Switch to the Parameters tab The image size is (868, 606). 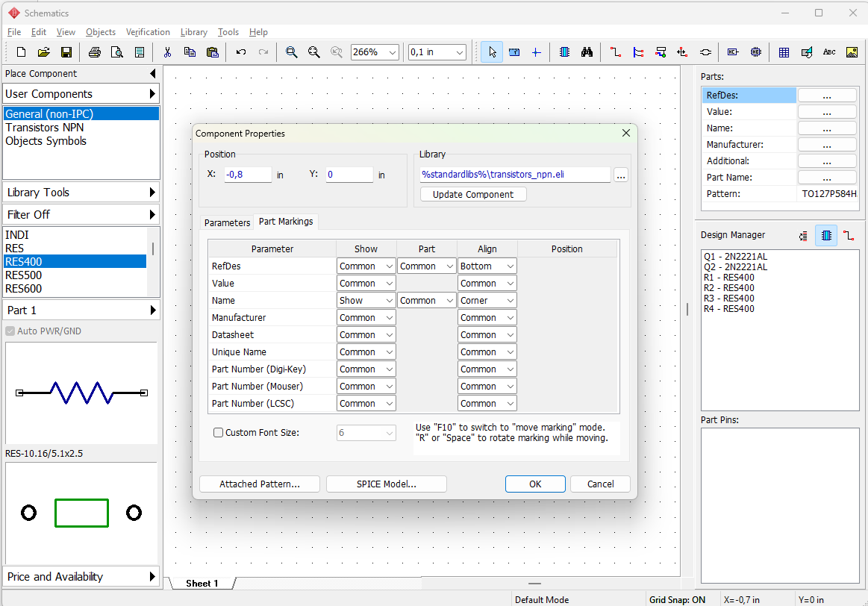(x=227, y=222)
